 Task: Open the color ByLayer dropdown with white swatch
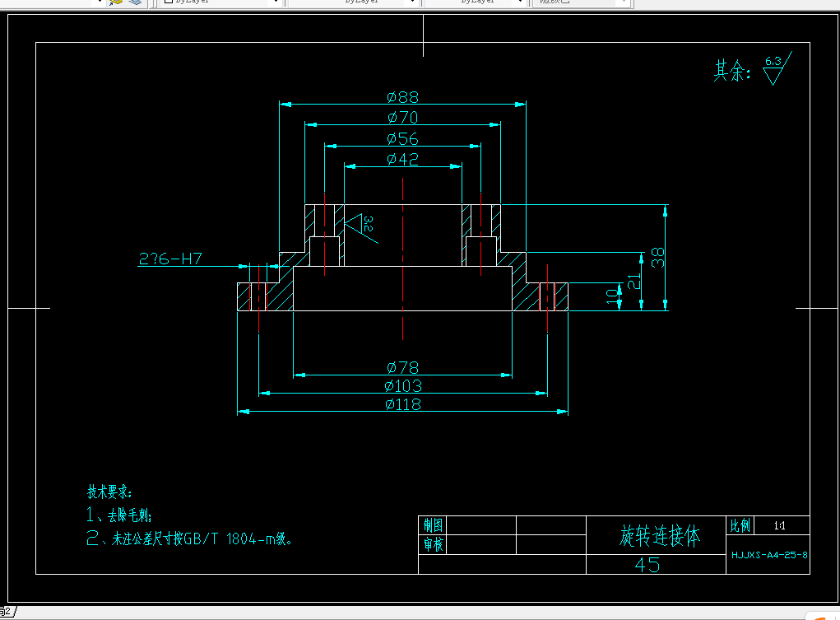(x=221, y=2)
